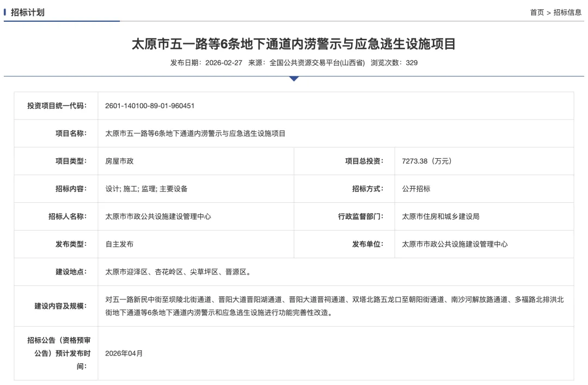Click the 投资项目统一代码 label cell
Viewport: 588px width, 385px height.
tap(57, 105)
